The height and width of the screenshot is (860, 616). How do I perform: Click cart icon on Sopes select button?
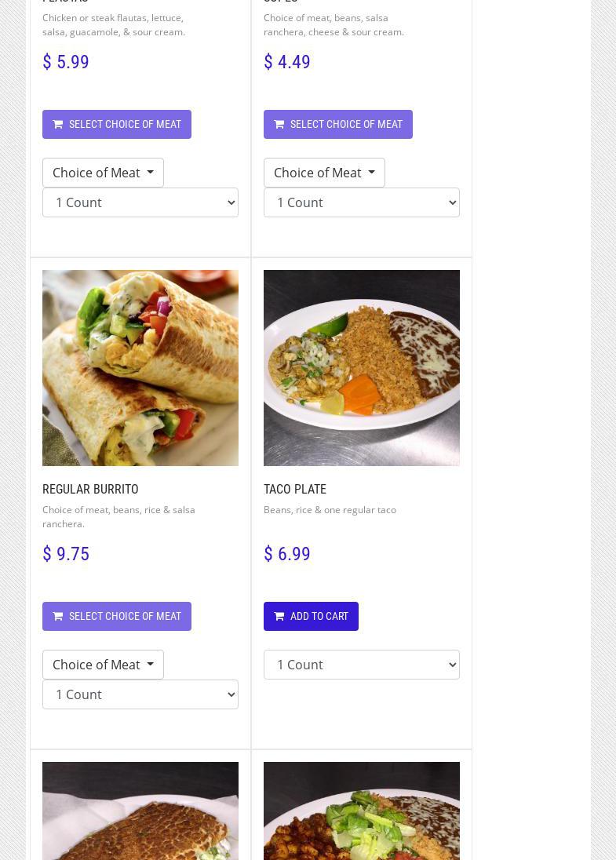279,124
